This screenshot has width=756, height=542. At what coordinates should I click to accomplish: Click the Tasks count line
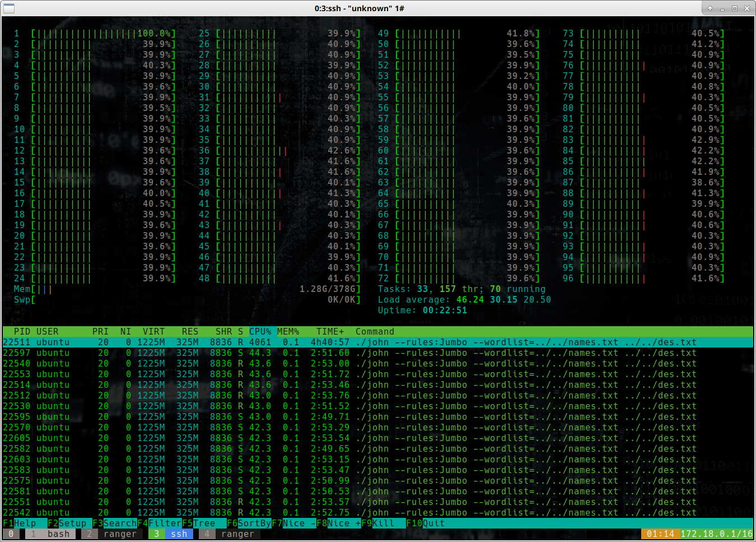pyautogui.click(x=461, y=289)
